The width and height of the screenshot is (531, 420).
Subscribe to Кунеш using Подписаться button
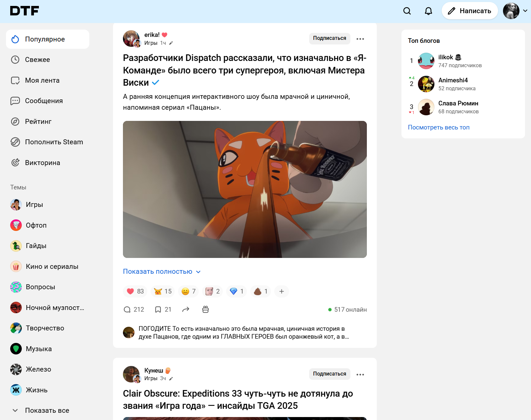pyautogui.click(x=329, y=374)
